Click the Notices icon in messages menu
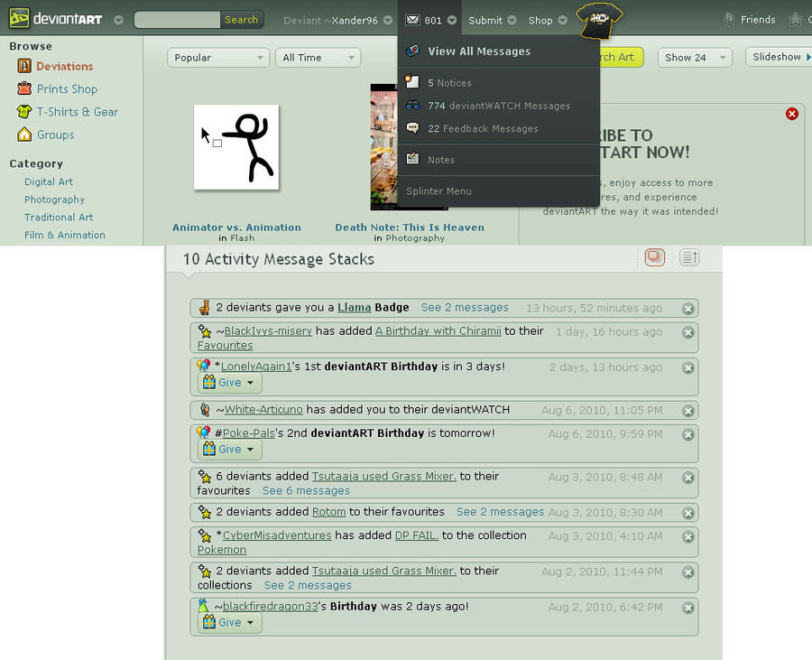812x660 pixels. pos(412,81)
